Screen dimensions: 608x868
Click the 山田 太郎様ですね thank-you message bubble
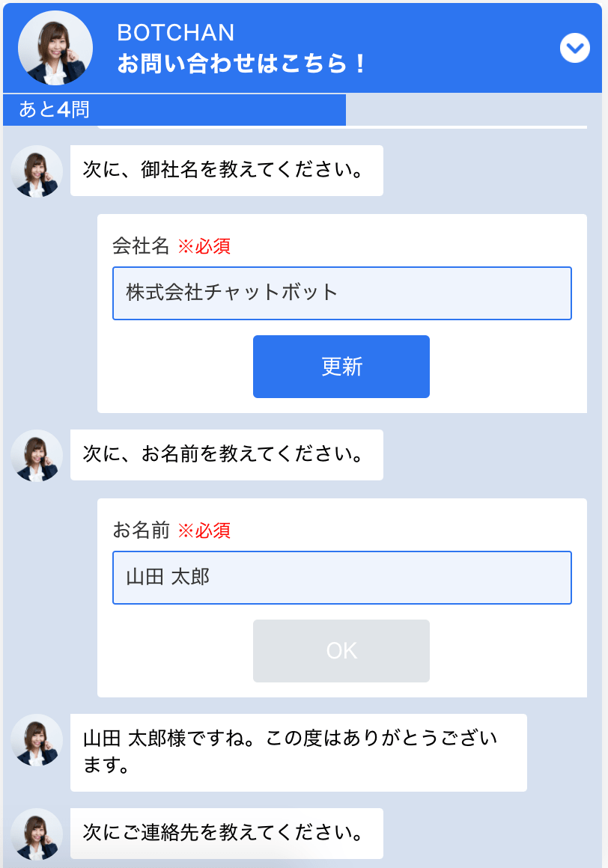click(x=299, y=753)
